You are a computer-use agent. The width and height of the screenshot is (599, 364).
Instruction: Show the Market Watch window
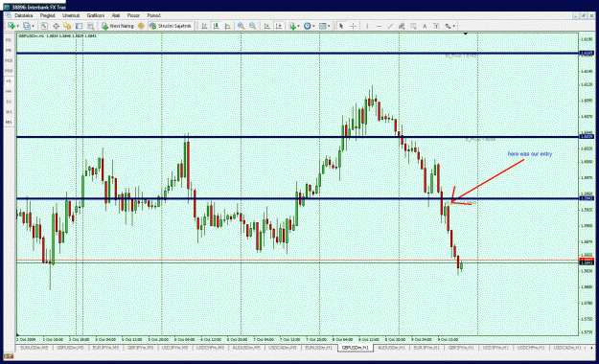click(44, 26)
